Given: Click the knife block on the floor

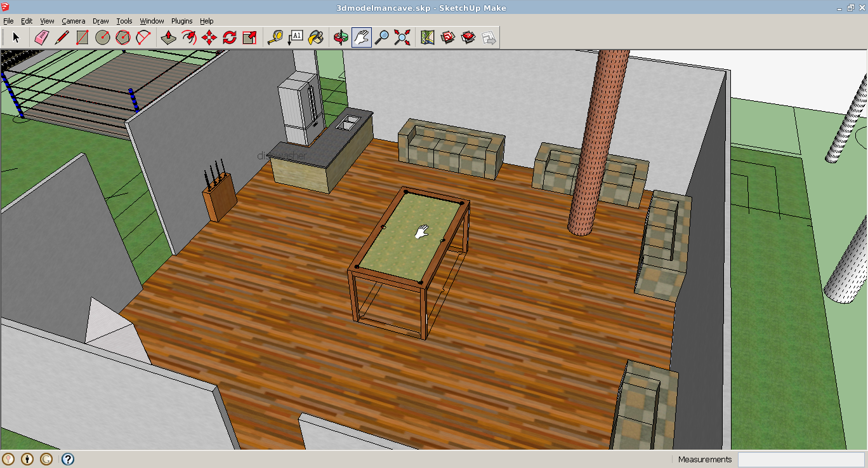Looking at the screenshot, I should coord(219,191).
